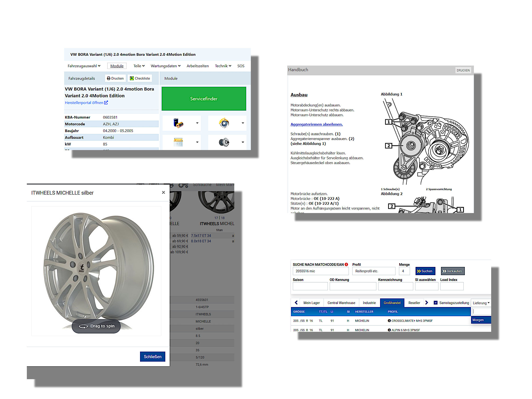
Task: Click the Drucken button in Fahrzeugdetails
Action: coord(115,78)
